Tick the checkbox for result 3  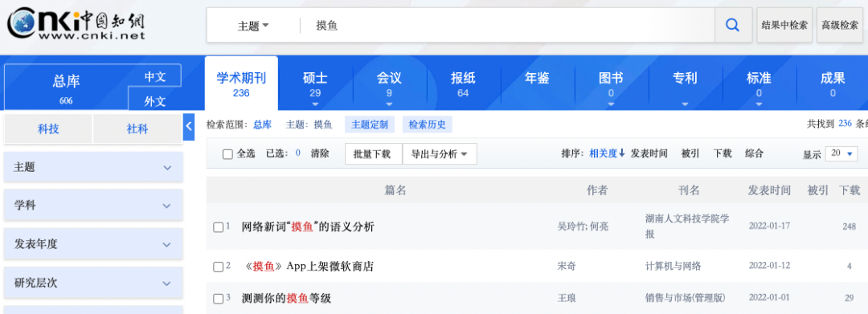(218, 299)
